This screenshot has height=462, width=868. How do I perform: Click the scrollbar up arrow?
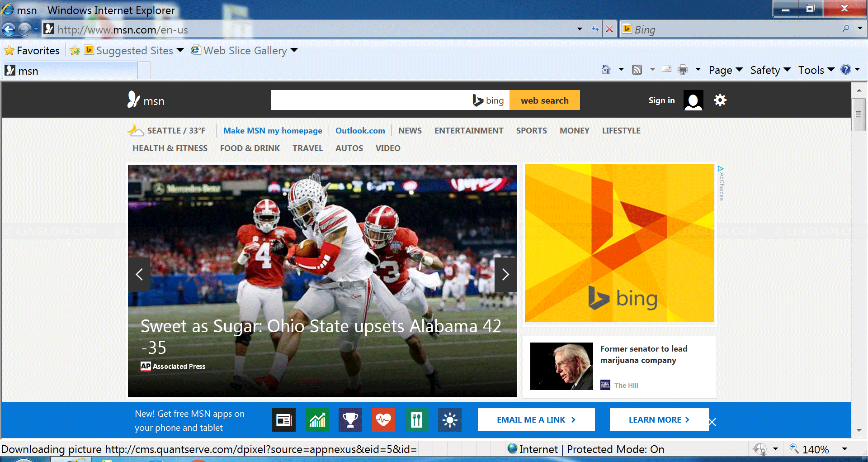click(x=859, y=90)
